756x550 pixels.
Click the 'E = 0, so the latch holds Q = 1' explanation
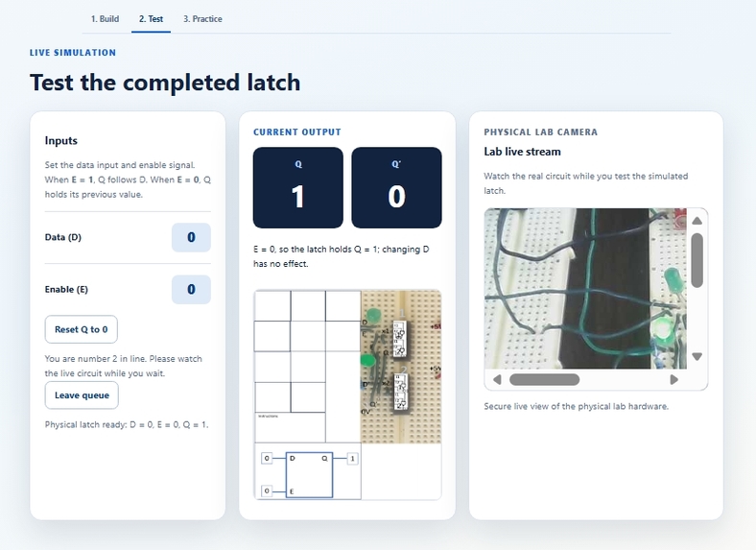coord(341,256)
